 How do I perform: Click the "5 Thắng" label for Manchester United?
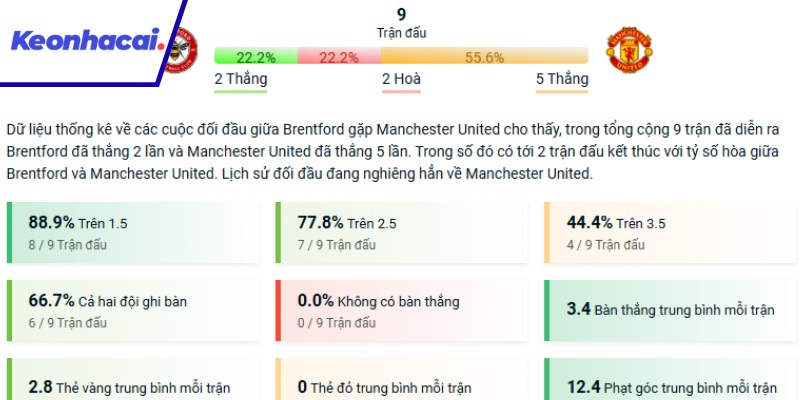point(562,79)
